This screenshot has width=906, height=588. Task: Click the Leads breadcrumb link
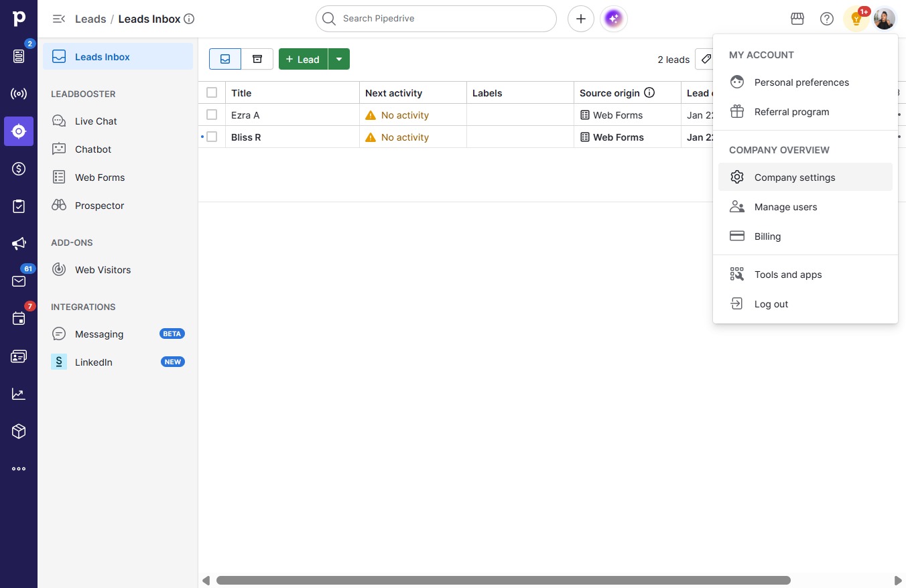(90, 19)
